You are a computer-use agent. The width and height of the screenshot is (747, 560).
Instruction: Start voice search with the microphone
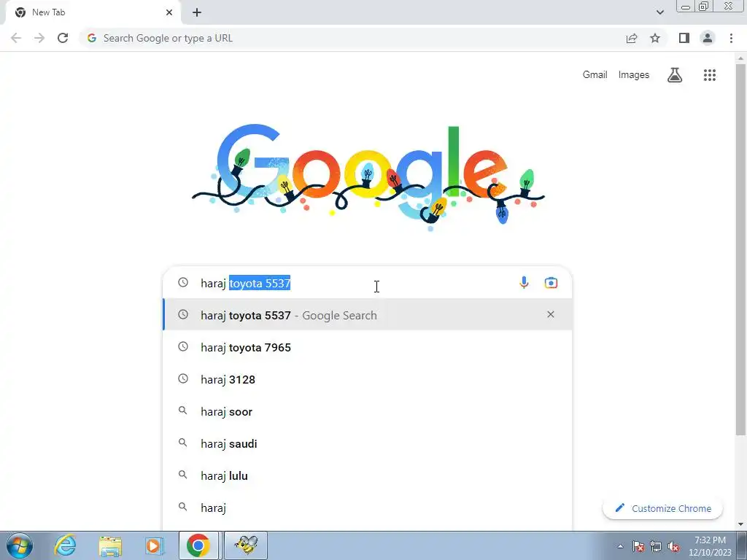coord(524,283)
